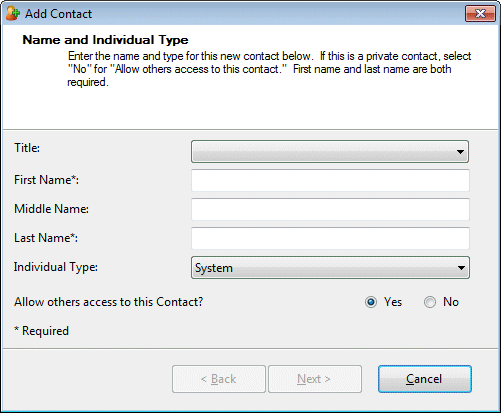The width and height of the screenshot is (501, 413).
Task: Click the Title field label
Action: 27,148
